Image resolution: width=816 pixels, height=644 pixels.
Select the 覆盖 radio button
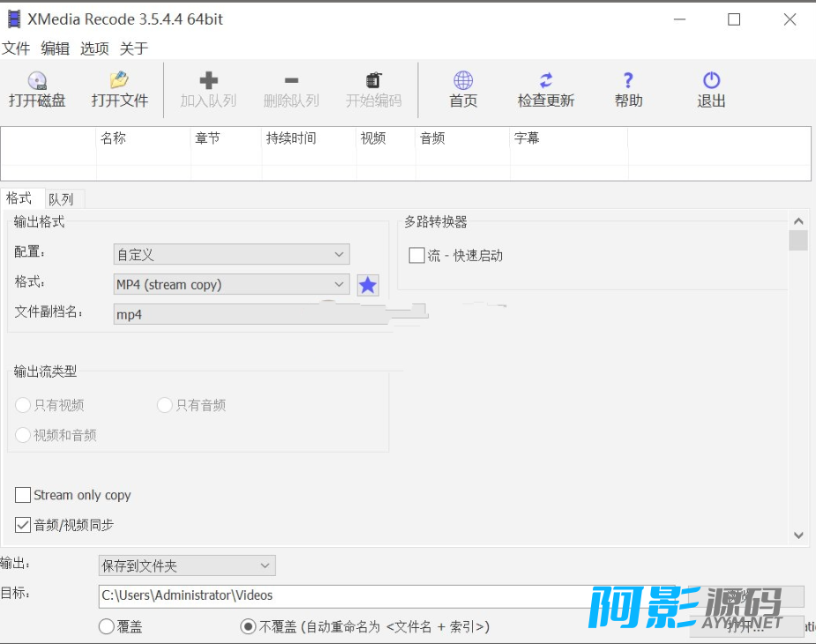tap(107, 626)
